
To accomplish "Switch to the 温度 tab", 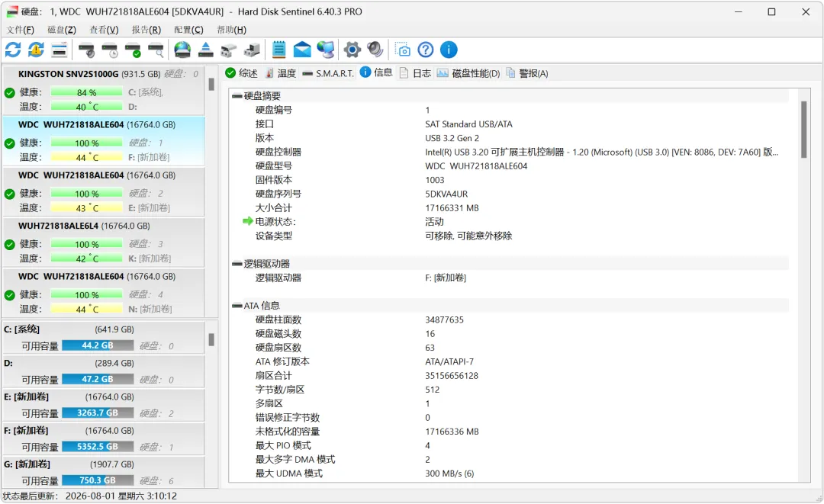I will tap(281, 73).
